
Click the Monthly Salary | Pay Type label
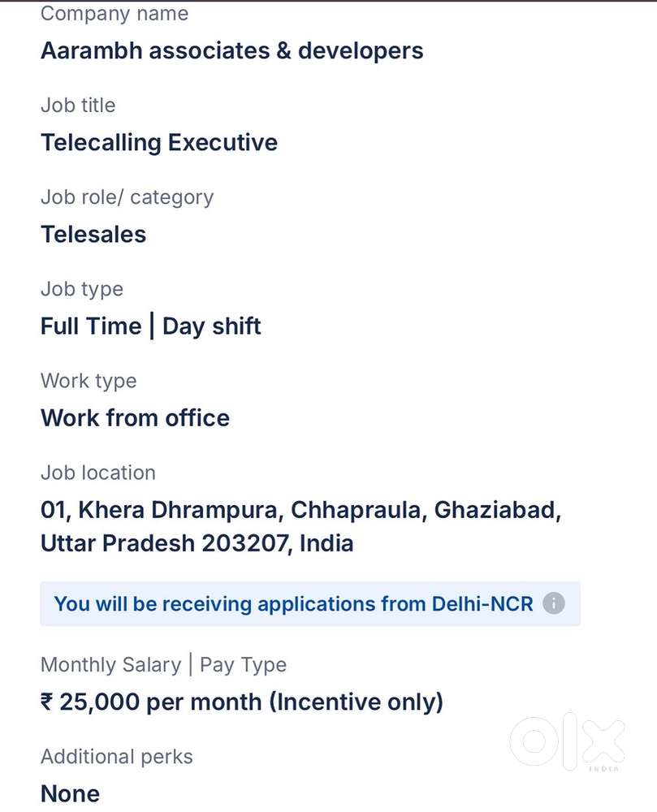tap(163, 665)
